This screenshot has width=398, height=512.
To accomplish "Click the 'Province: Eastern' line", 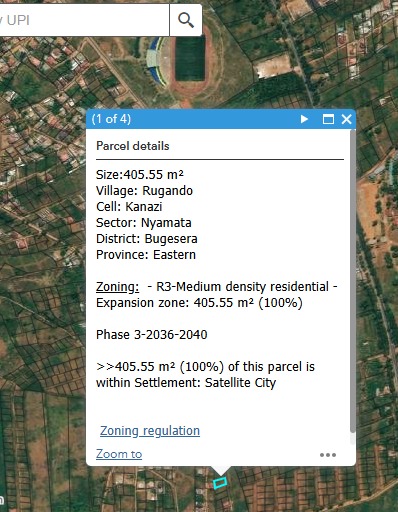I will (x=146, y=255).
